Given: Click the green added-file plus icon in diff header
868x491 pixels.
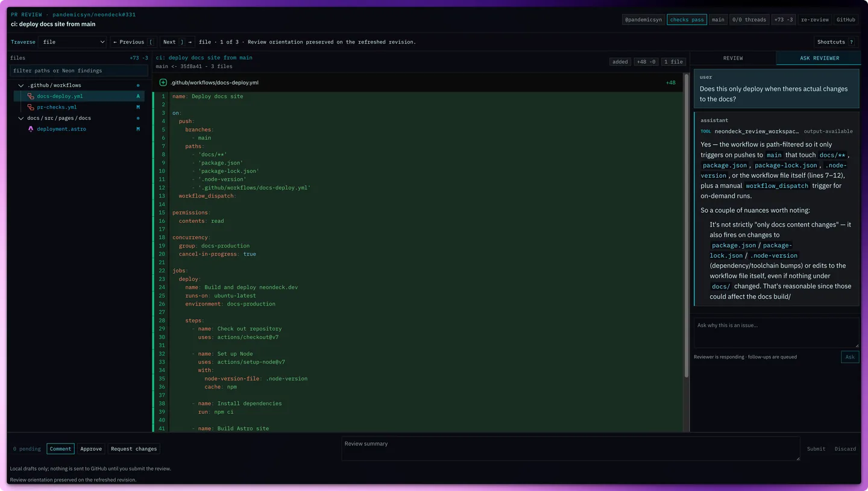Looking at the screenshot, I should coord(163,83).
